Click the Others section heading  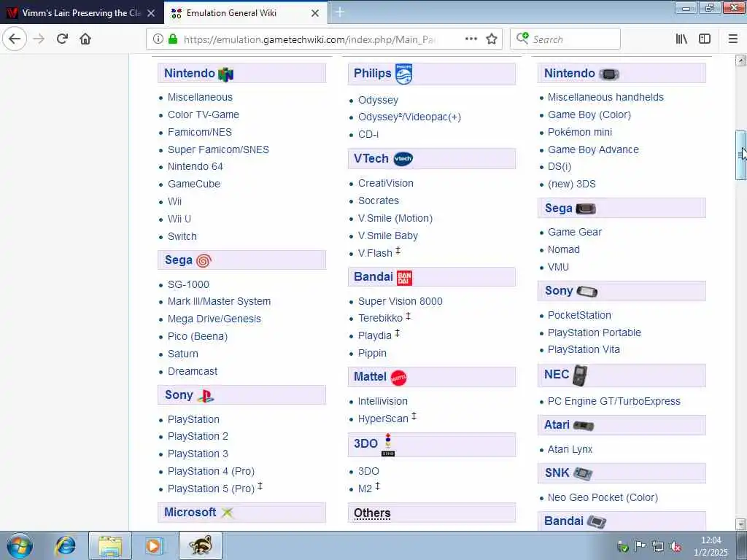(372, 513)
